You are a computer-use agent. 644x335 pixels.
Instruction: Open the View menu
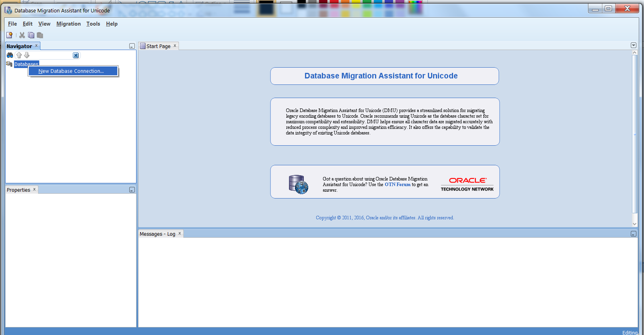click(44, 24)
